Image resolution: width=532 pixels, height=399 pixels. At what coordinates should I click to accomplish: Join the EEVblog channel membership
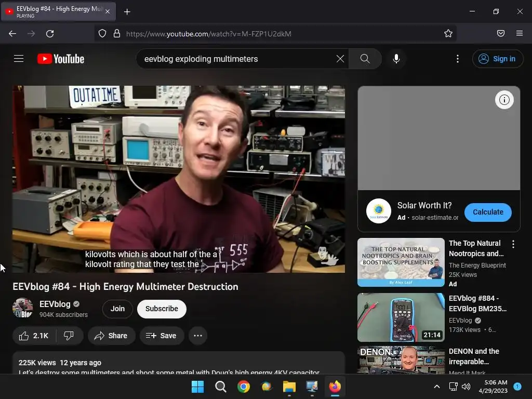click(x=117, y=309)
